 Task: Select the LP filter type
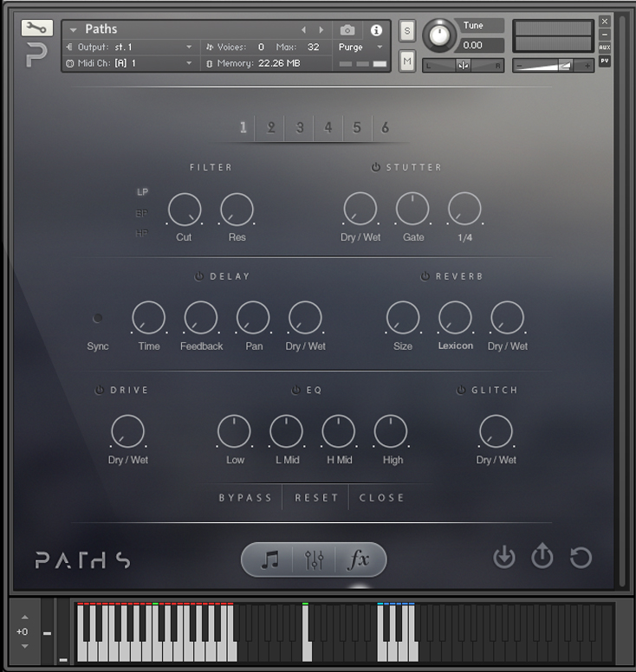point(142,192)
